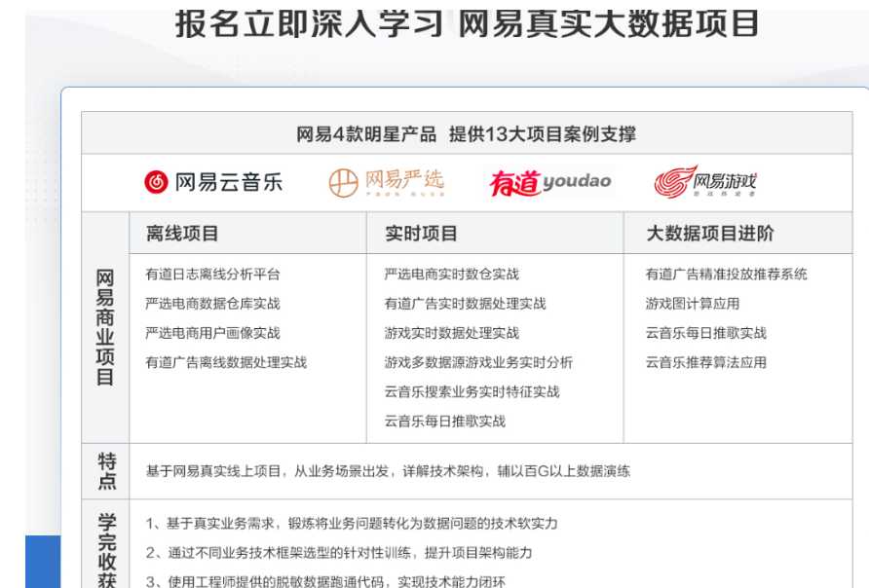Click the 有道 youdao logo
The height and width of the screenshot is (588, 869).
549,183
